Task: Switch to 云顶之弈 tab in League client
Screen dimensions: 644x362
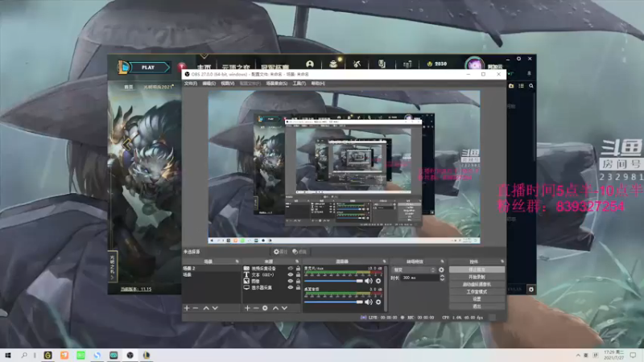Action: pos(236,66)
